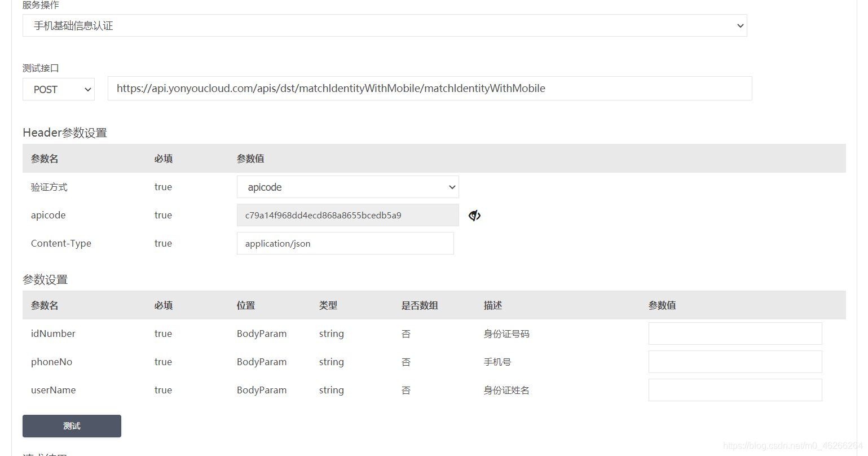This screenshot has width=868, height=456.
Task: Click '必填' header in the Header table
Action: [164, 159]
